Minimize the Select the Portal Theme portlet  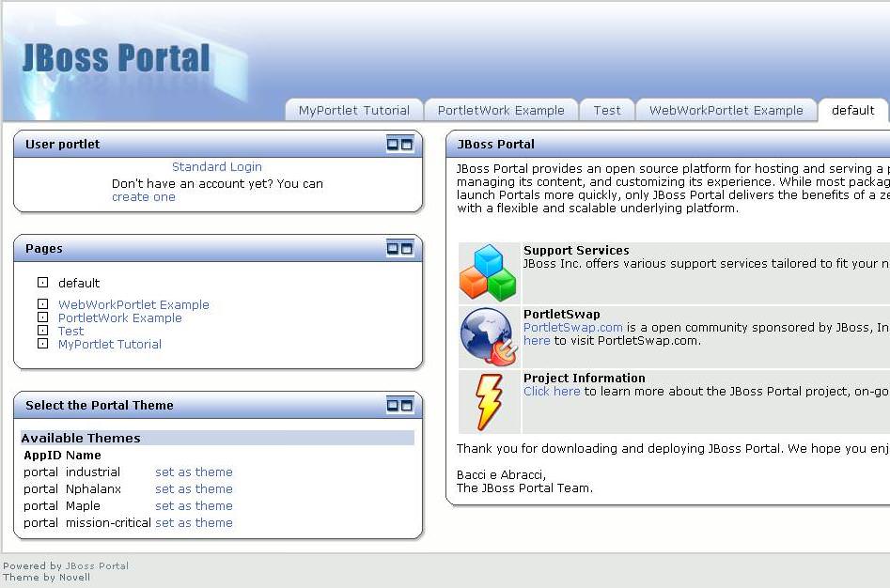pos(393,405)
